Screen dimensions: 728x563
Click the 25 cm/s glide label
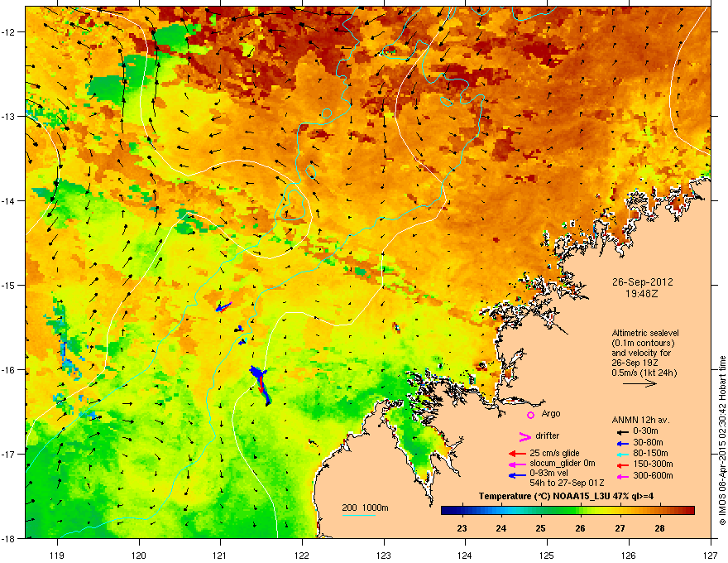pyautogui.click(x=554, y=453)
